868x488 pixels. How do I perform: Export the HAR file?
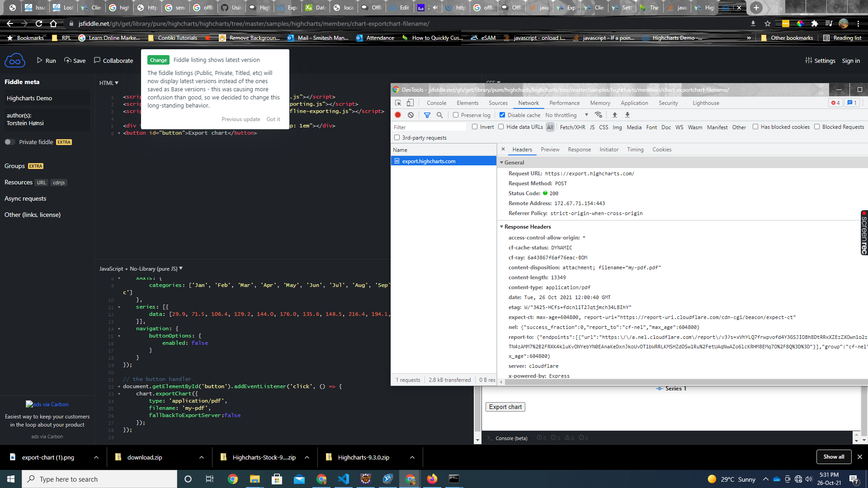click(x=627, y=115)
